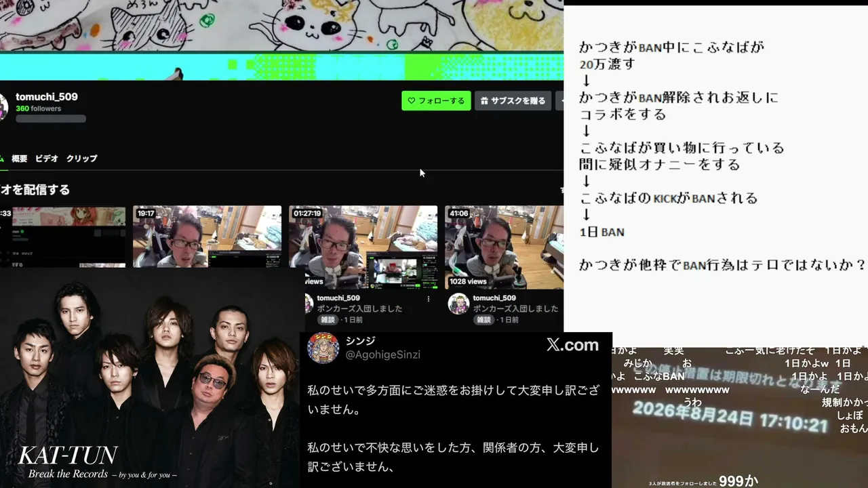The width and height of the screenshot is (868, 488).
Task: Click the シンジ profile avatar in the tweet
Action: (323, 348)
